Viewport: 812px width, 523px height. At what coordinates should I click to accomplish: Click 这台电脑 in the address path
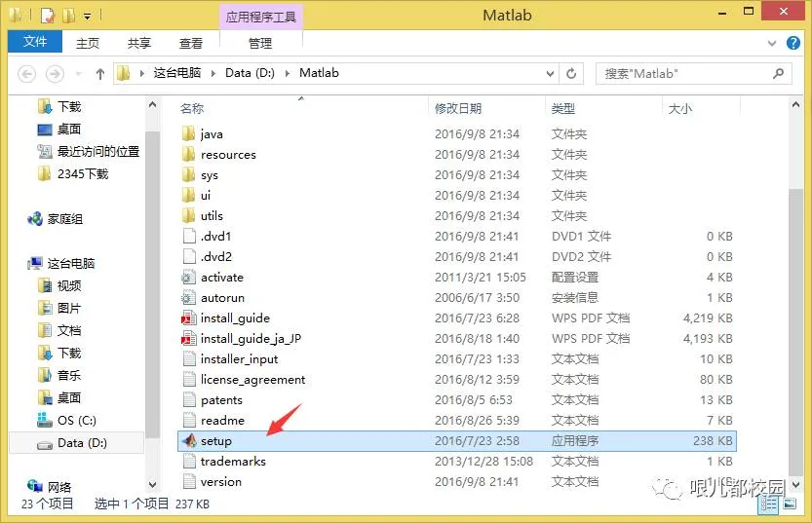click(x=176, y=73)
